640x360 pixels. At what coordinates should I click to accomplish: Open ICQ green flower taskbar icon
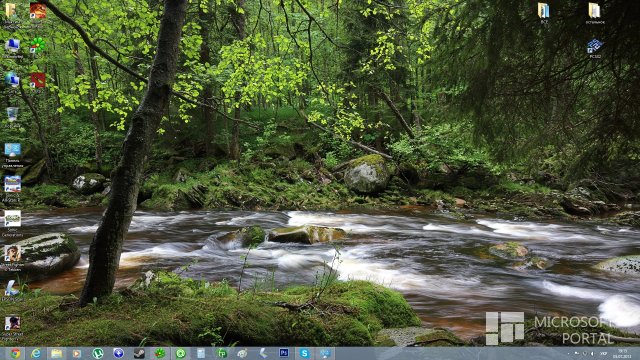click(x=160, y=353)
